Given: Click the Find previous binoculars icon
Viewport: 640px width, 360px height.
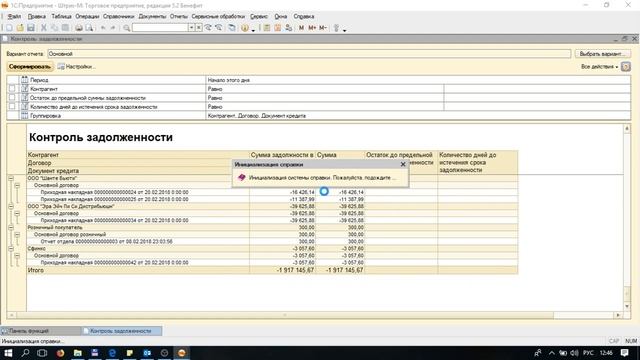Looking at the screenshot, I should [219, 28].
